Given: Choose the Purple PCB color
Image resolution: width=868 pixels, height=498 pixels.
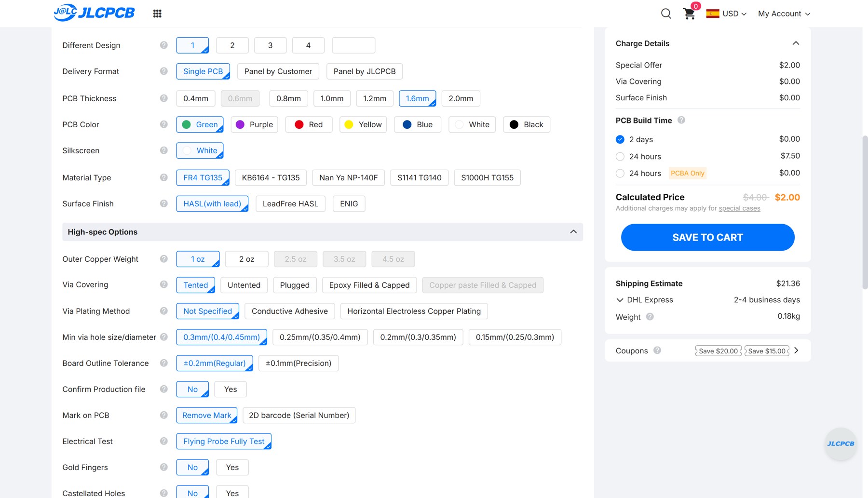Looking at the screenshot, I should (255, 124).
